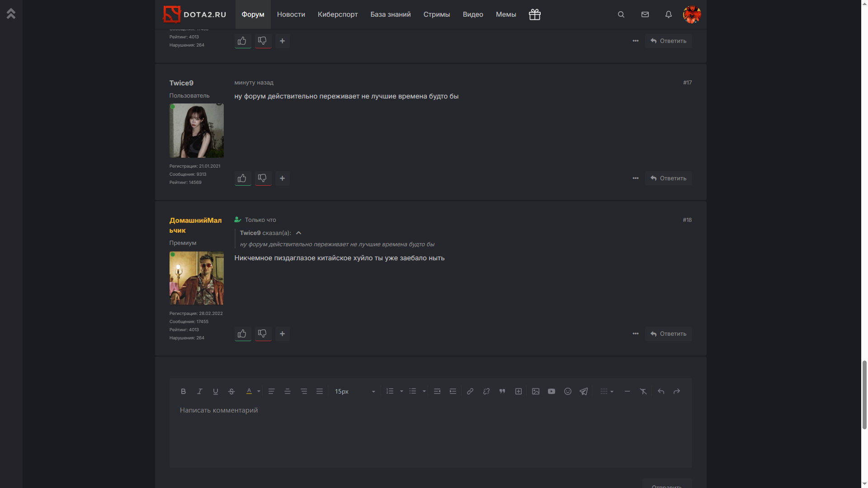The image size is (868, 488).
Task: Click the quote marks icon in editor
Action: tap(502, 391)
